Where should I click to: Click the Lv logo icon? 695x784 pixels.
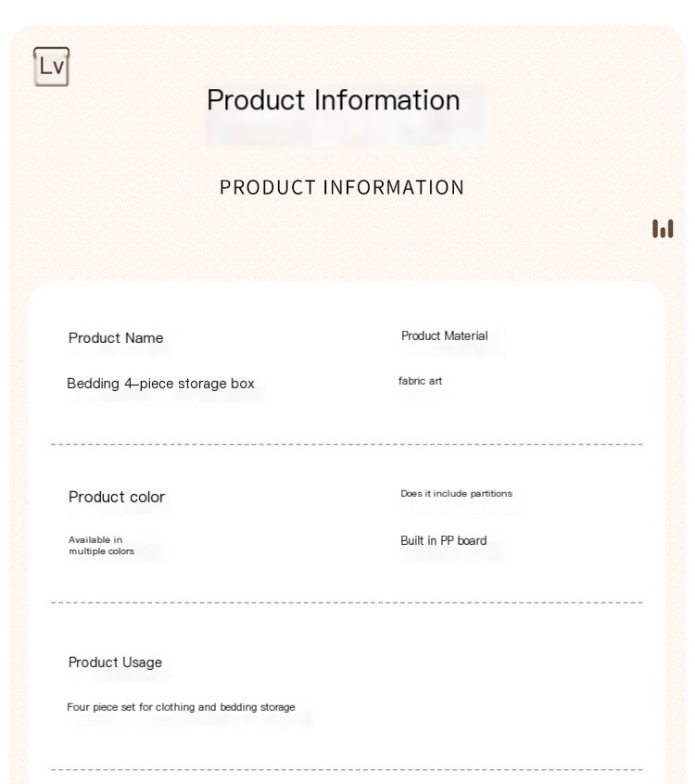(52, 67)
